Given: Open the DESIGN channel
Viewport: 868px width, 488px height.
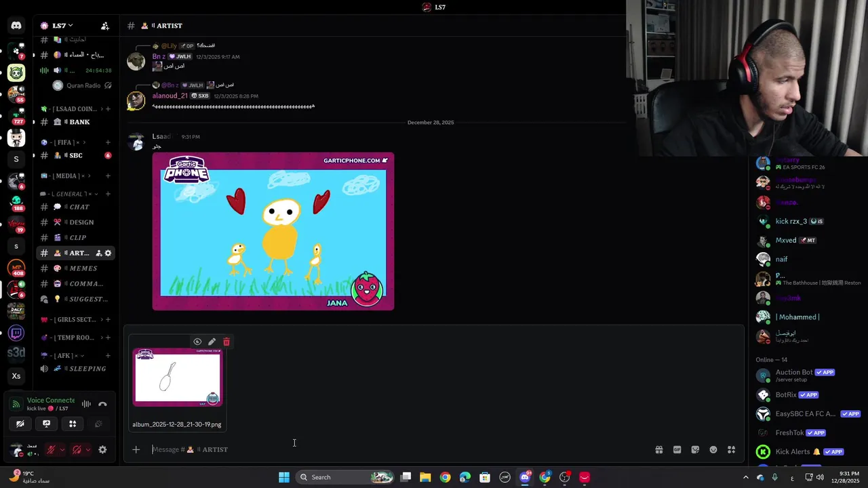Looking at the screenshot, I should point(75,222).
